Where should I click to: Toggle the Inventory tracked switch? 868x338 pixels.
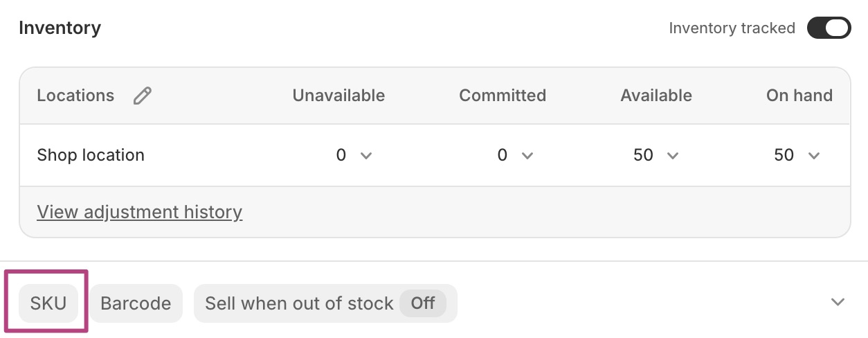coord(828,28)
